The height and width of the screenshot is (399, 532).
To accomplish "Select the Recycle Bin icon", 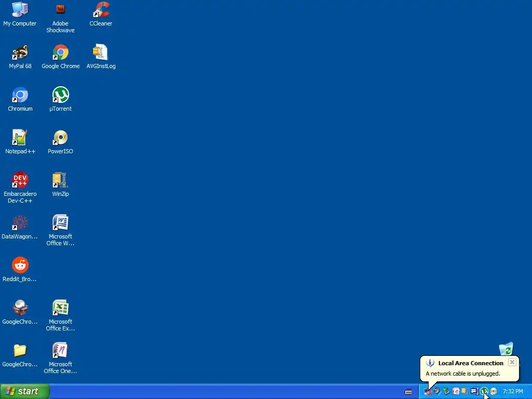I will pos(506,349).
